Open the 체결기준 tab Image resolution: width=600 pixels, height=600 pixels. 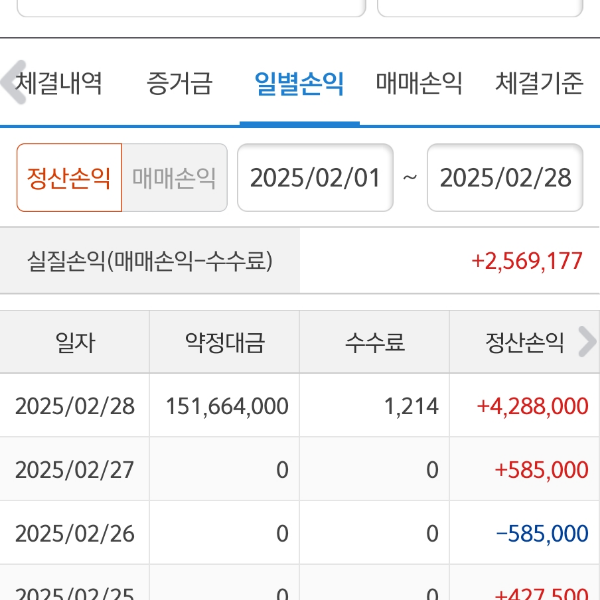click(539, 84)
